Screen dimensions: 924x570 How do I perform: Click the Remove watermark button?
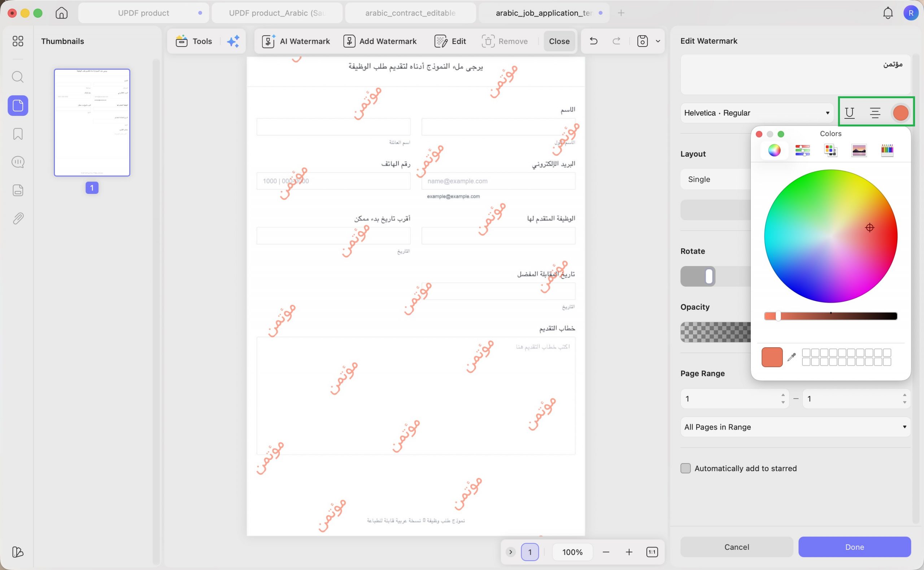(505, 41)
